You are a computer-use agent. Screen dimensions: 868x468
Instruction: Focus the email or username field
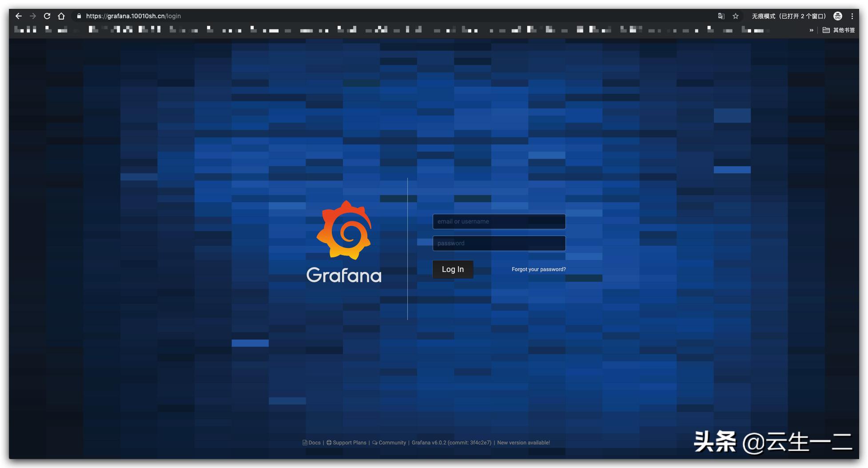[x=499, y=221]
